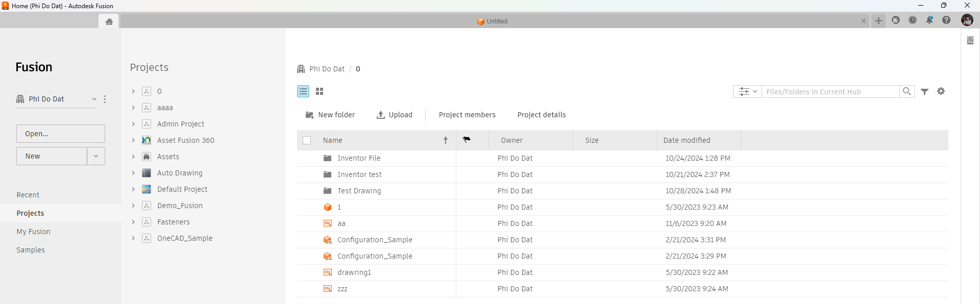Switch to list view

[303, 91]
